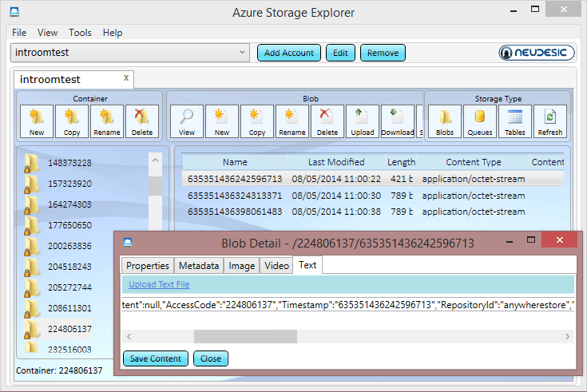Click the Download blob icon
587x392 pixels.
click(x=398, y=121)
